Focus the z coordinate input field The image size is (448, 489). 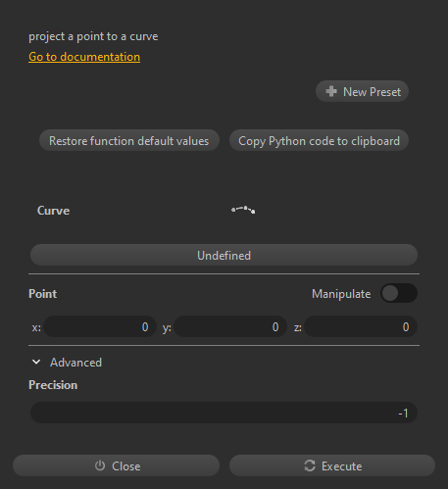pyautogui.click(x=361, y=326)
